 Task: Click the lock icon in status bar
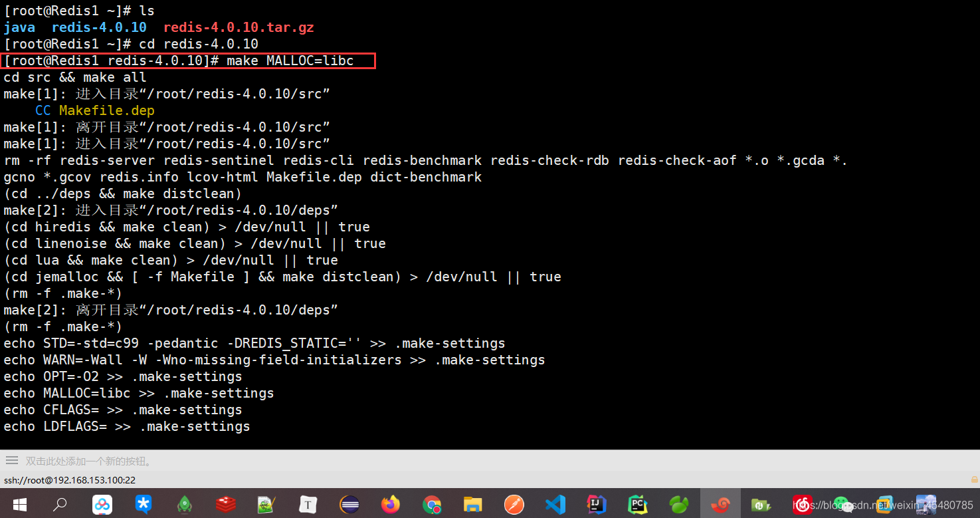(x=974, y=479)
